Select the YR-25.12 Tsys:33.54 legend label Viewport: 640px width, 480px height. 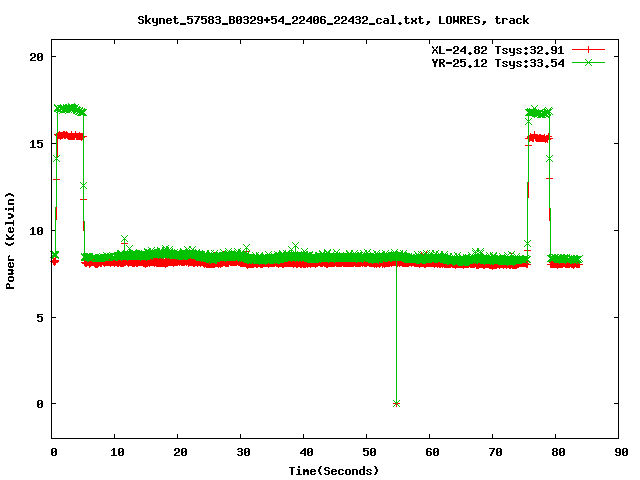498,63
